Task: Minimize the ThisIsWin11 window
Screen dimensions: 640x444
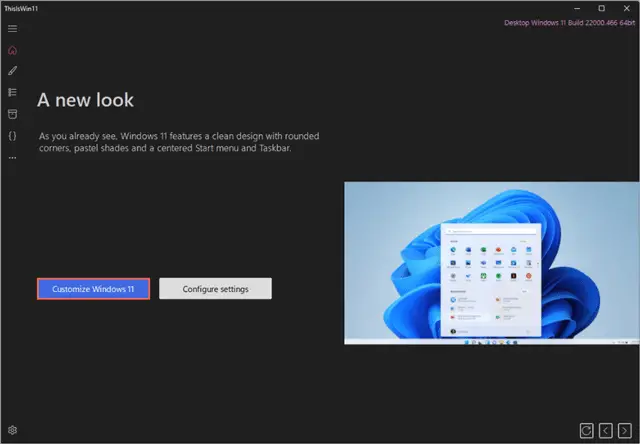Action: click(x=577, y=9)
